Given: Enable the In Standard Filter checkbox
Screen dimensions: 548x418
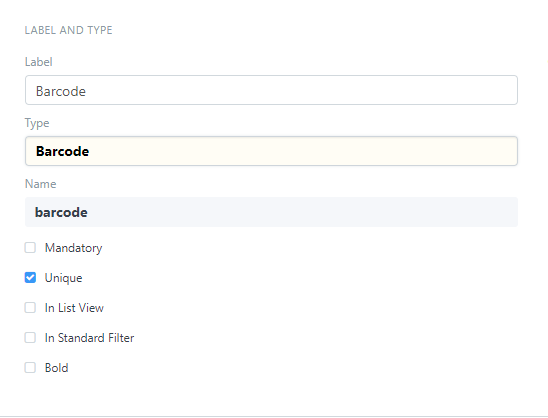Looking at the screenshot, I should [x=30, y=338].
